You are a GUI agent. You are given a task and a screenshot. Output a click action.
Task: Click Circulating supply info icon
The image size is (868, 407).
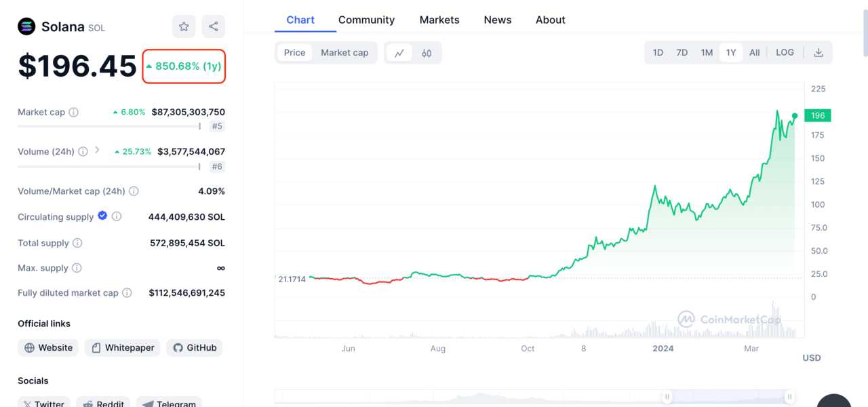[117, 217]
